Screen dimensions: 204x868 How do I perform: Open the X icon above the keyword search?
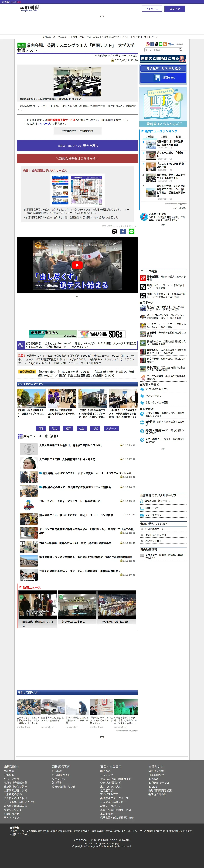[x=156, y=44]
